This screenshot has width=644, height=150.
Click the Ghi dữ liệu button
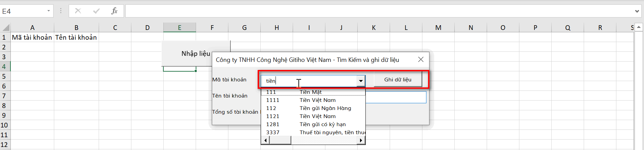[x=398, y=80]
